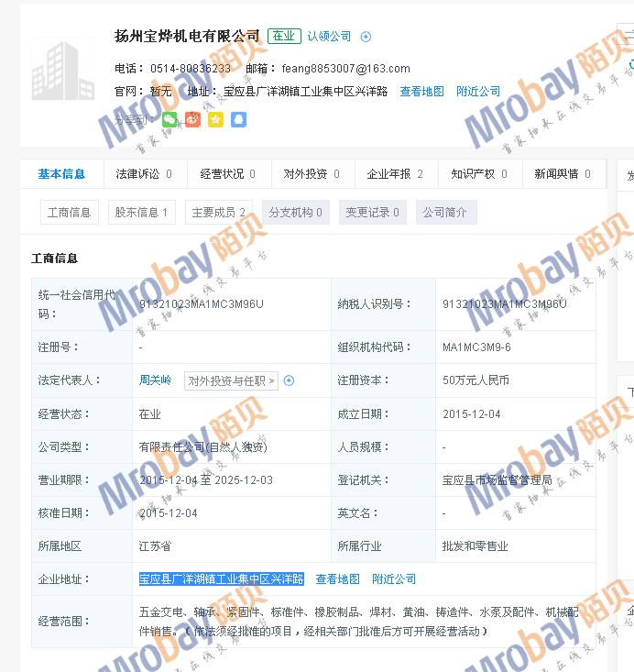
Task: Expand the 对外投资与任职 button
Action: [x=231, y=380]
